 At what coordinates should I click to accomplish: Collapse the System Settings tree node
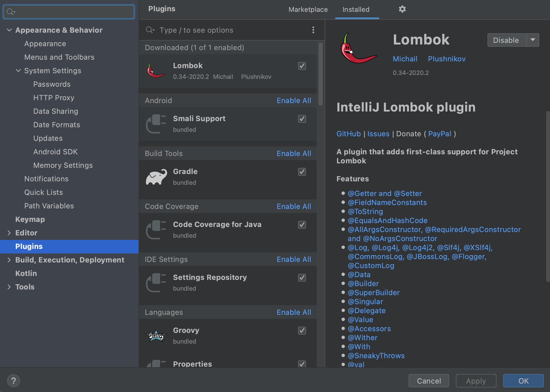tap(18, 71)
